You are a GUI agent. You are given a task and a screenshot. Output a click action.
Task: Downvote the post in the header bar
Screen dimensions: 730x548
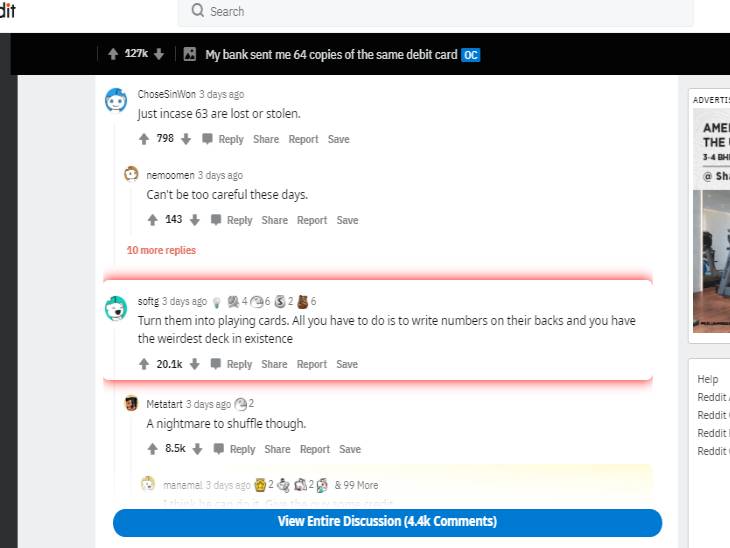point(159,54)
